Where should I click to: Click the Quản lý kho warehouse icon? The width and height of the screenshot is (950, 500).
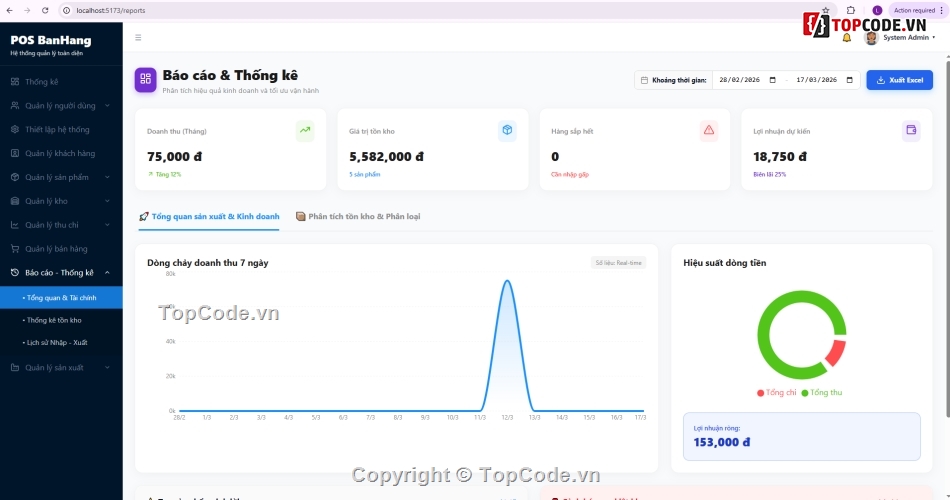[15, 201]
